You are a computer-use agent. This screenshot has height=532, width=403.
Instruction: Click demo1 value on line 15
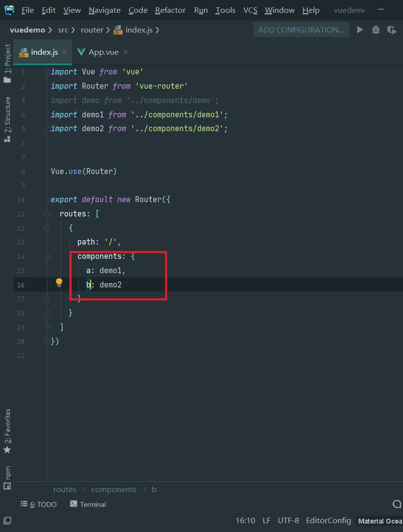coord(110,270)
